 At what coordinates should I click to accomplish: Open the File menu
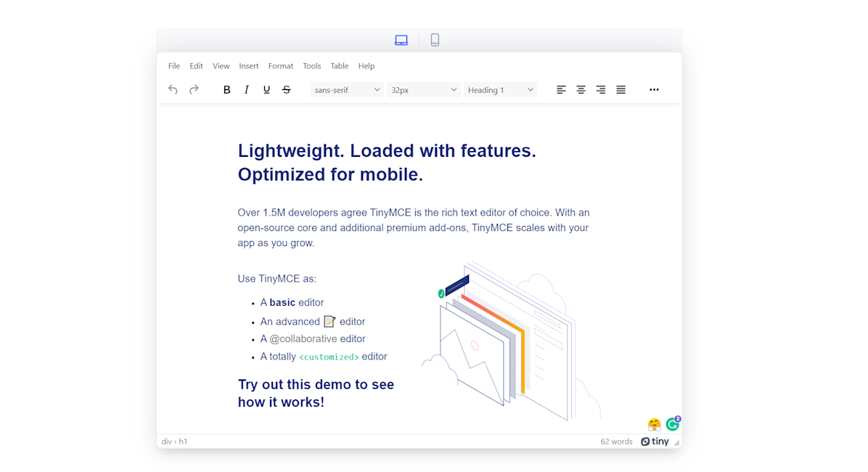174,66
